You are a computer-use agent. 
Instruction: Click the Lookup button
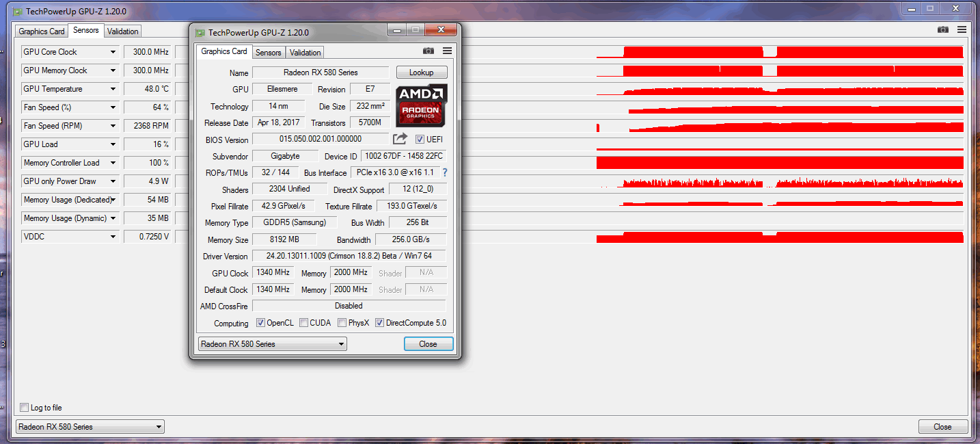tap(422, 73)
